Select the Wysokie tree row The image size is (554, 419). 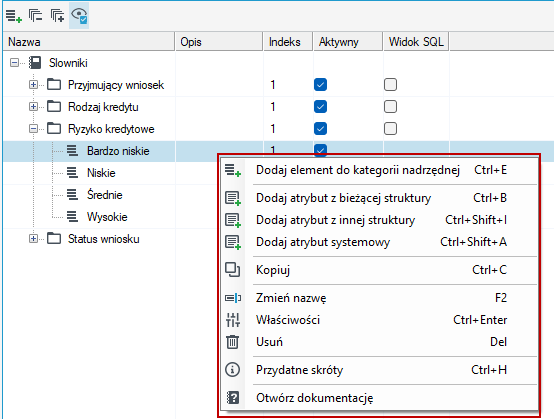pos(107,217)
